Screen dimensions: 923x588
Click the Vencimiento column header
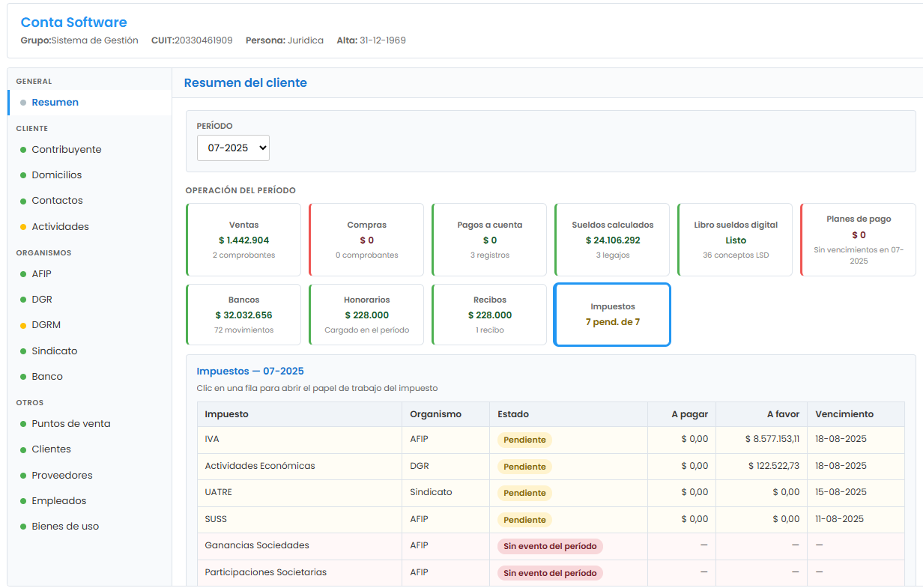pyautogui.click(x=856, y=414)
